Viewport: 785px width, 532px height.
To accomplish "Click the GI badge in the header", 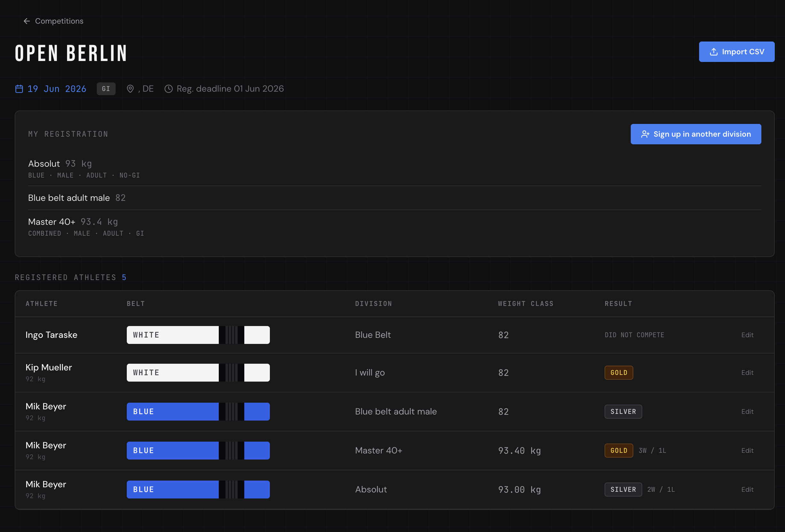I will click(106, 89).
